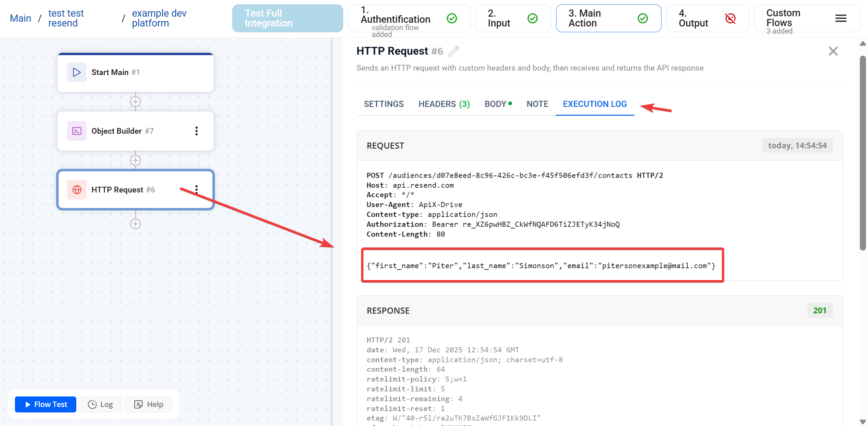The width and height of the screenshot is (868, 426).
Task: Select the Start Main play icon
Action: click(x=77, y=72)
